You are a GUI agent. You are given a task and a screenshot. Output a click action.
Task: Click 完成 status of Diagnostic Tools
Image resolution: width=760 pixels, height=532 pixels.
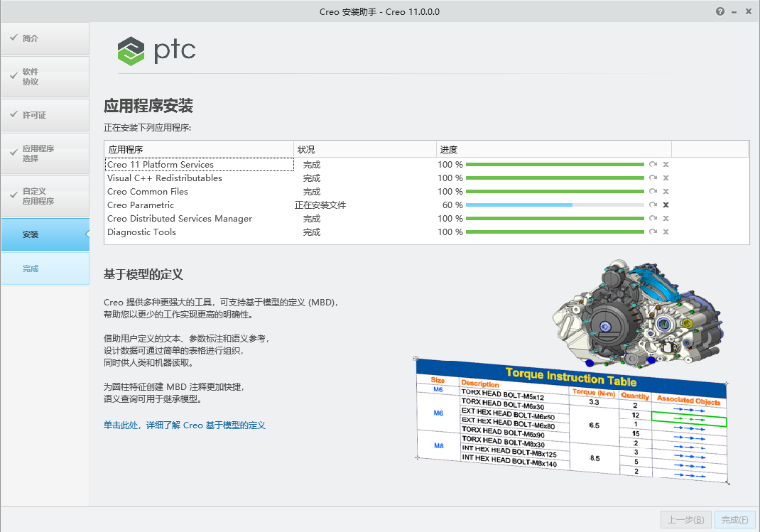(x=312, y=232)
